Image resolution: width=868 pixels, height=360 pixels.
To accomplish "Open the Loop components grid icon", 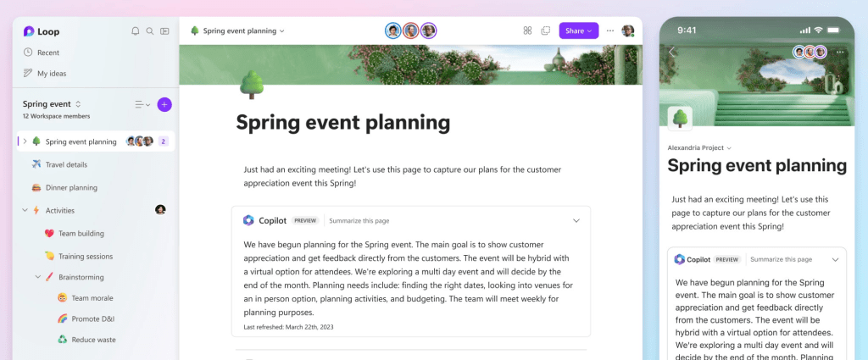I will (x=527, y=31).
